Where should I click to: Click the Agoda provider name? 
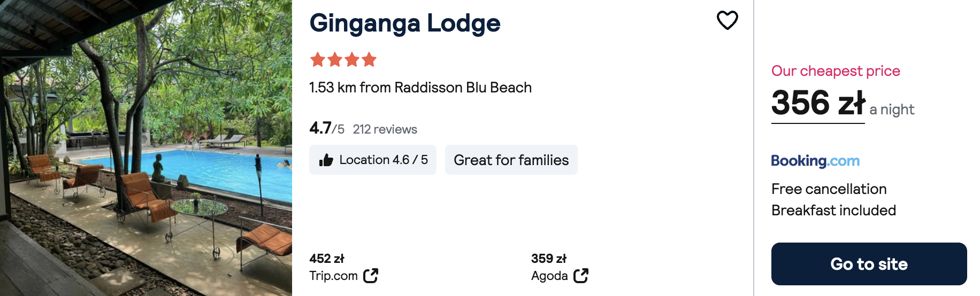tap(549, 276)
